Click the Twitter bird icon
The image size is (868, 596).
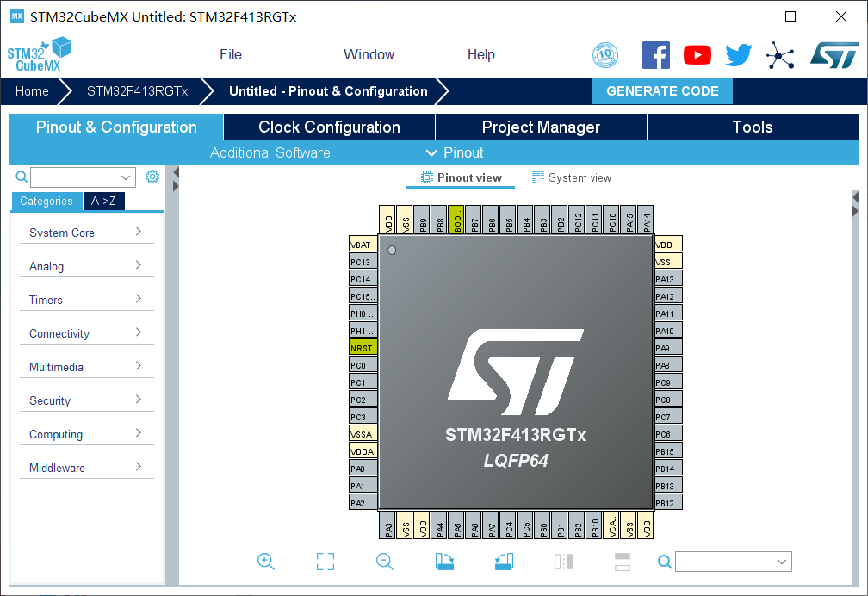click(x=739, y=55)
